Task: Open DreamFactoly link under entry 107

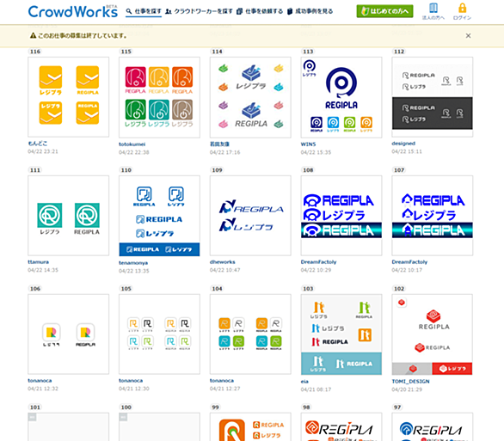Action: tap(409, 262)
